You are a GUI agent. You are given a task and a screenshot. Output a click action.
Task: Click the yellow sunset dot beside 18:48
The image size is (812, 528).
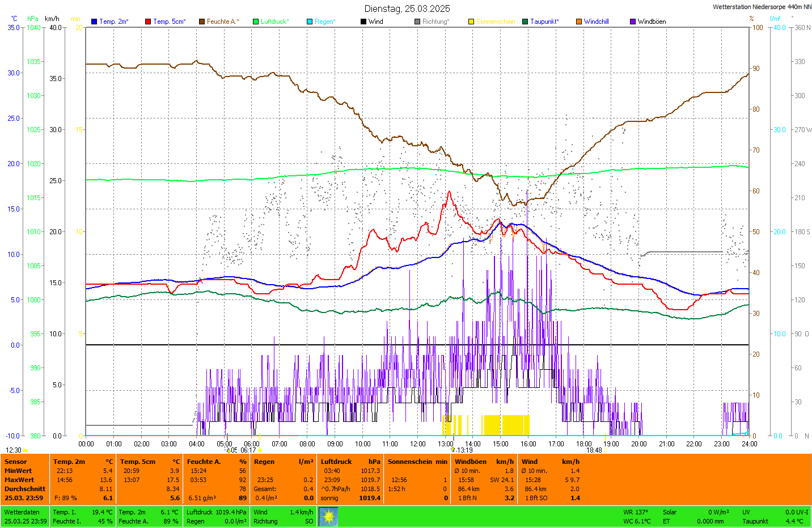[606, 450]
